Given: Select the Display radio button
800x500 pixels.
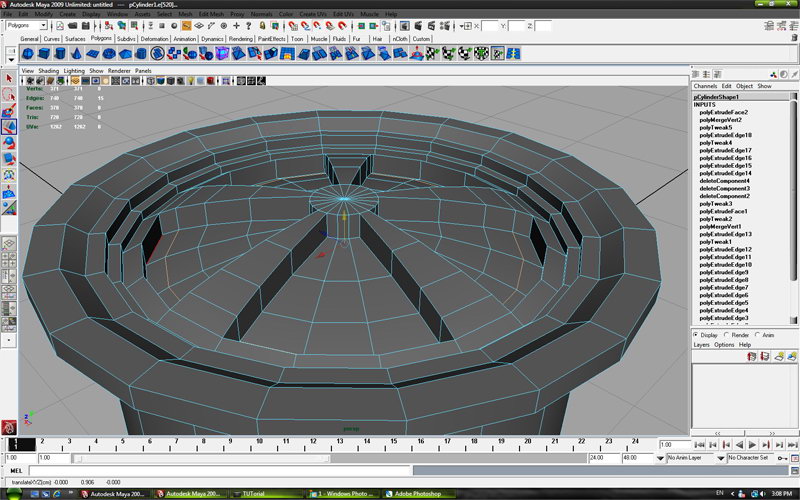Looking at the screenshot, I should point(697,335).
